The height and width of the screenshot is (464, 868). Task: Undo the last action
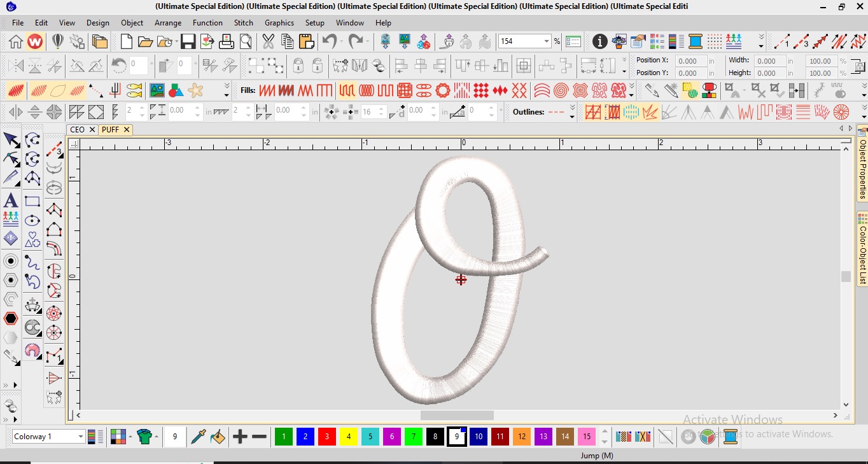click(328, 42)
